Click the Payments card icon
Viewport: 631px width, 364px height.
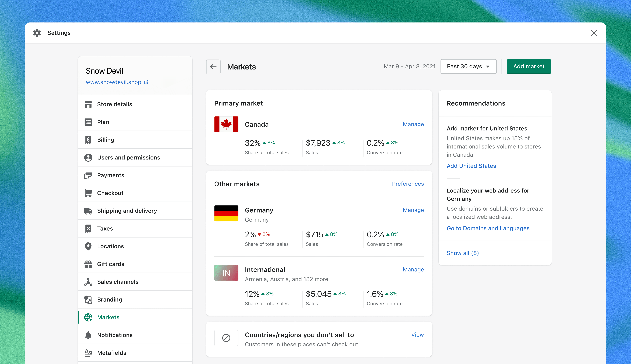pyautogui.click(x=88, y=175)
